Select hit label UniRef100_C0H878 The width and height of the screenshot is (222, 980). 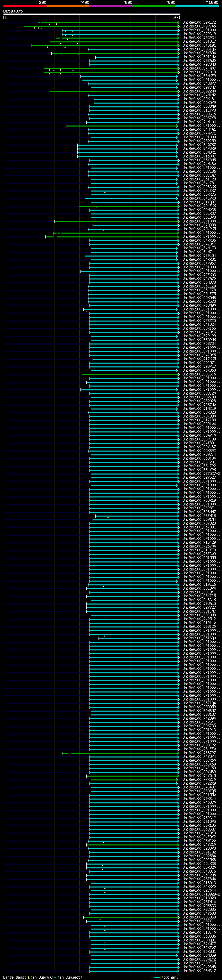point(199,282)
